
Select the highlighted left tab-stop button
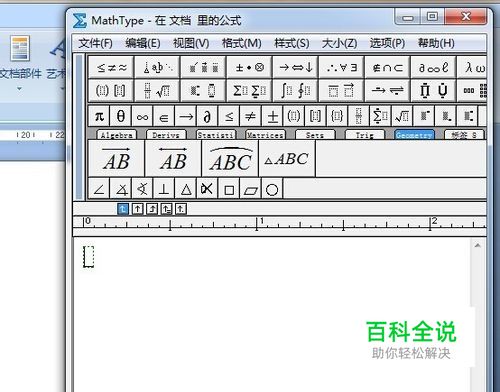pos(123,209)
